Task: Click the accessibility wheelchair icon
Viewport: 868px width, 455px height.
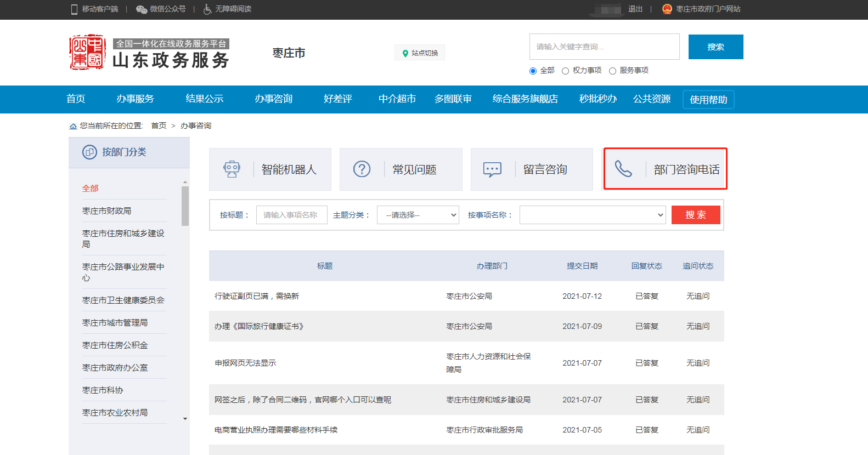Action: [207, 9]
